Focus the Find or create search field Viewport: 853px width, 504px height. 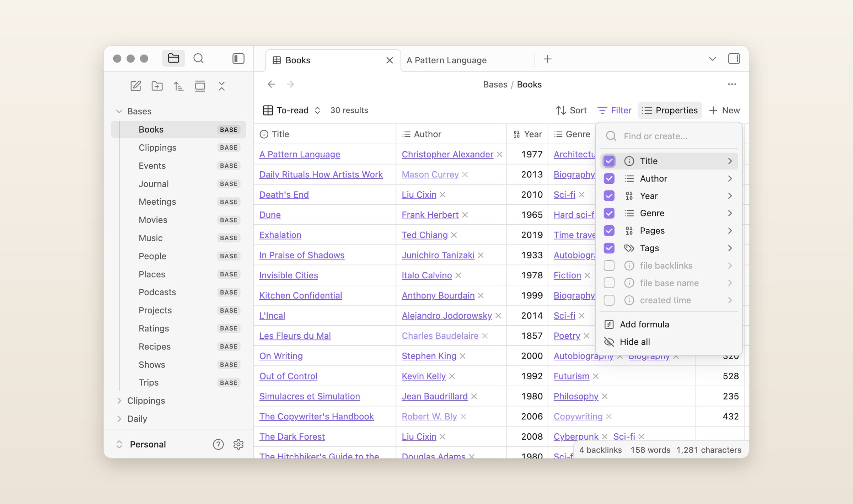coord(669,136)
